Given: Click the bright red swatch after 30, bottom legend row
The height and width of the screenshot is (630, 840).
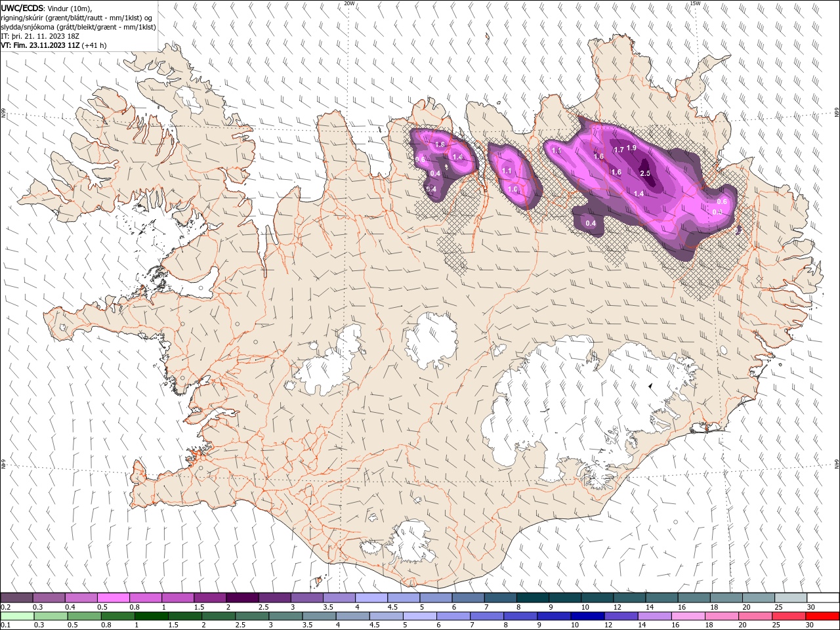Looking at the screenshot, I should [x=822, y=616].
